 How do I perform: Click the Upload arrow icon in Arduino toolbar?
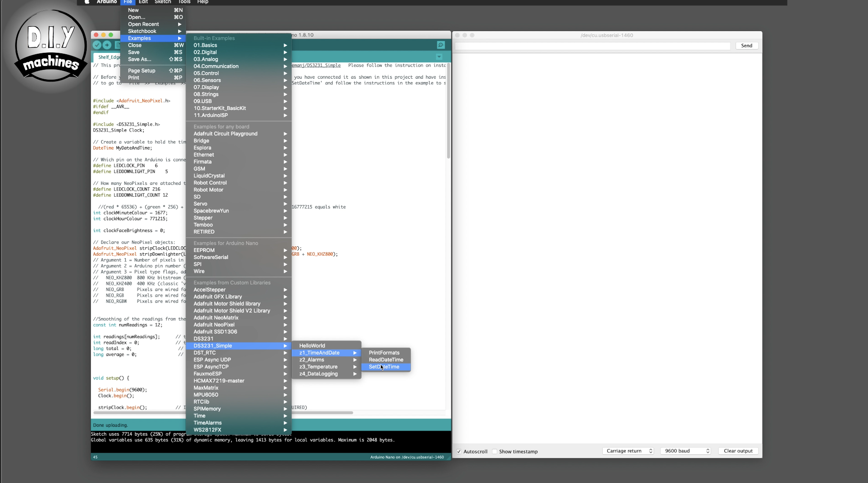107,45
